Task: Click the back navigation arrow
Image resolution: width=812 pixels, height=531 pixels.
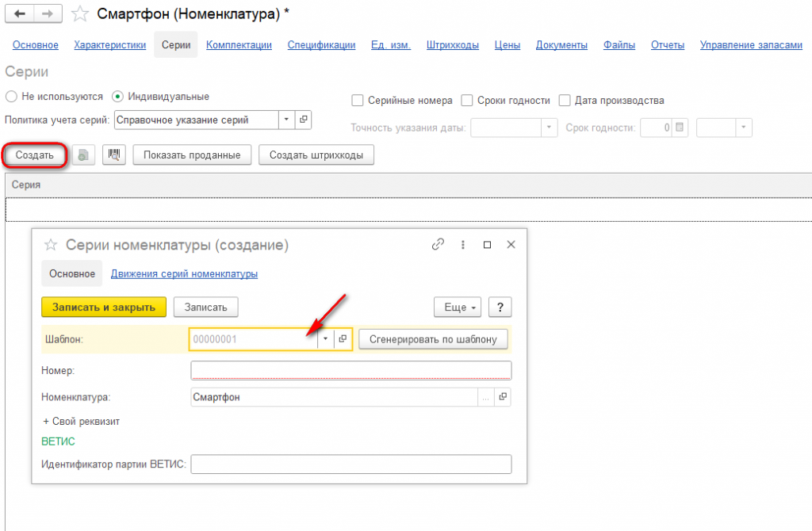Action: (x=20, y=14)
